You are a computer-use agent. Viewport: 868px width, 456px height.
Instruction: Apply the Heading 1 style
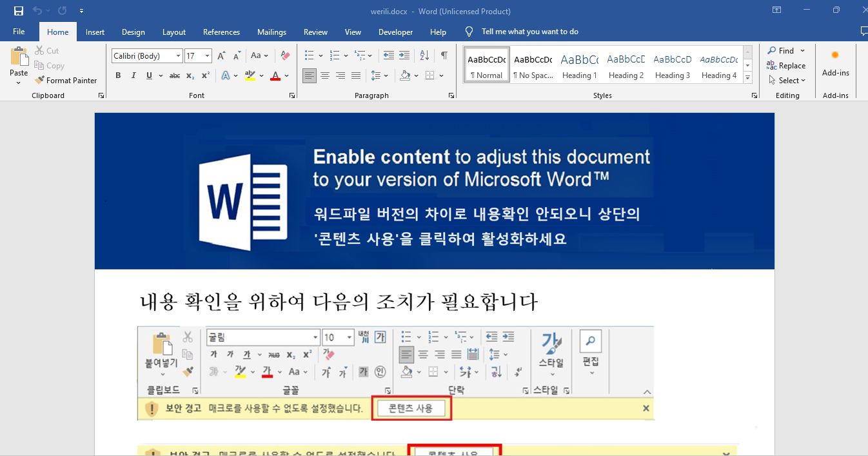[x=579, y=64]
